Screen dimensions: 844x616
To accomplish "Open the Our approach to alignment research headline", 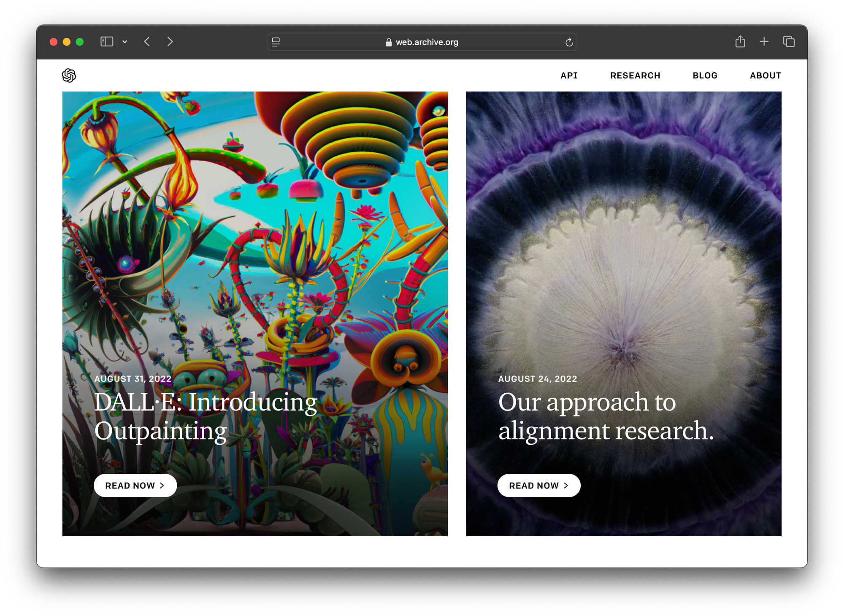I will click(x=606, y=416).
